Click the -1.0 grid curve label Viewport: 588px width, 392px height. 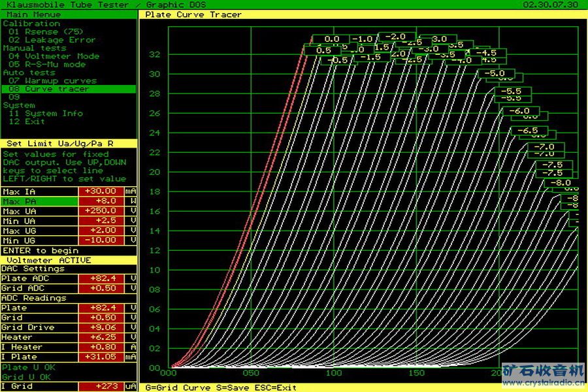[362, 39]
